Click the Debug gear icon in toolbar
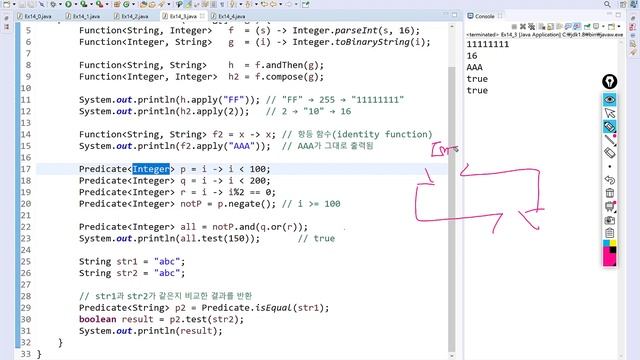This screenshot has width=640, height=360. click(x=53, y=4)
